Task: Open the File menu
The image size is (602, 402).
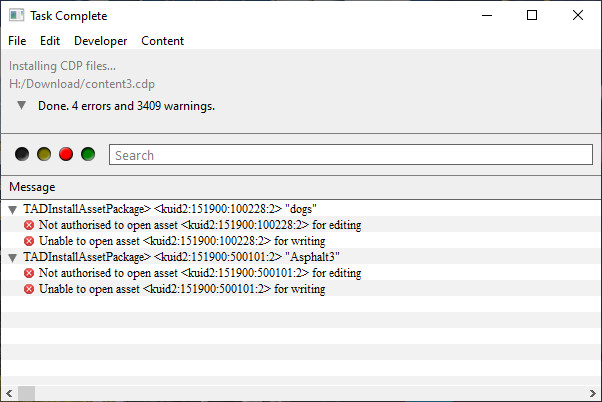Action: (x=17, y=41)
